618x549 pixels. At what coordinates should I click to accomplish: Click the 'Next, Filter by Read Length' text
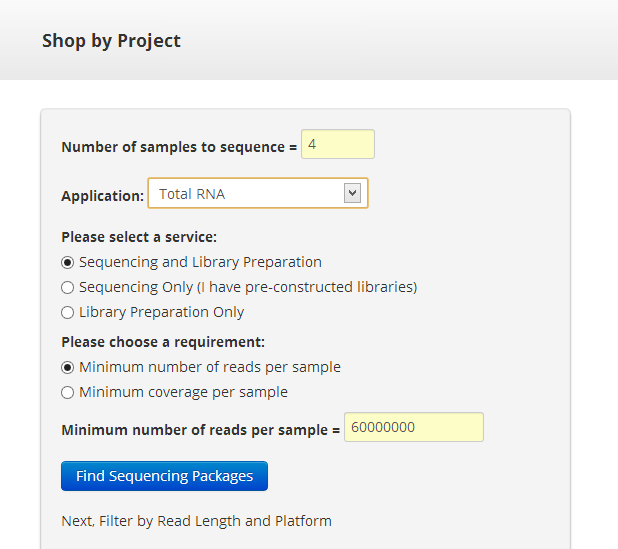click(x=196, y=521)
